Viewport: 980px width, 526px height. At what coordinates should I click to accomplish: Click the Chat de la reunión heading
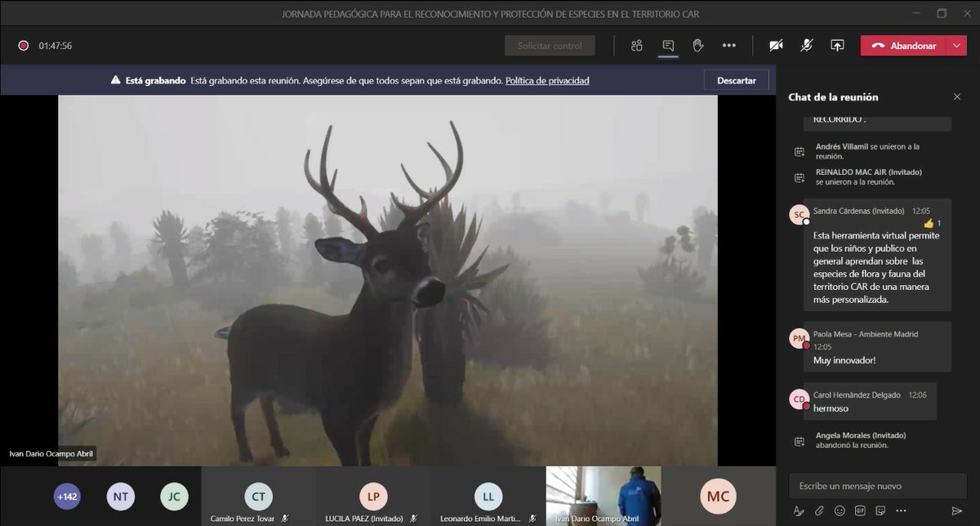[833, 96]
